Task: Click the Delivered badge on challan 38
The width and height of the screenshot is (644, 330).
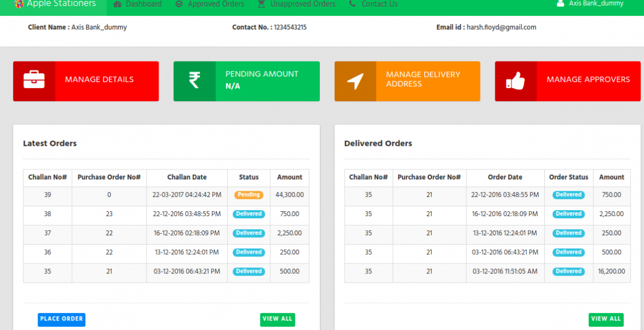Action: coord(248,214)
